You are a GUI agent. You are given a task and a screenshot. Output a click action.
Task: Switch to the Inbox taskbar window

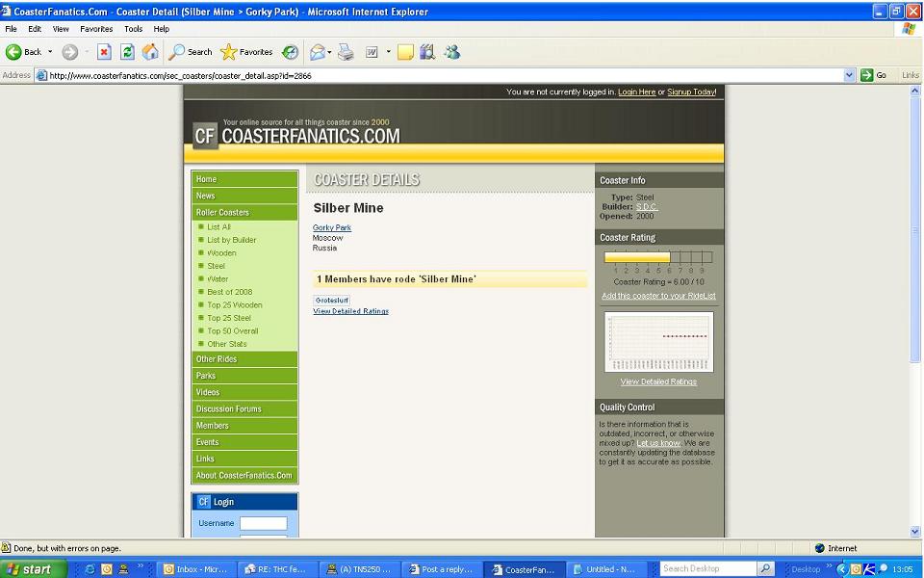[196, 569]
